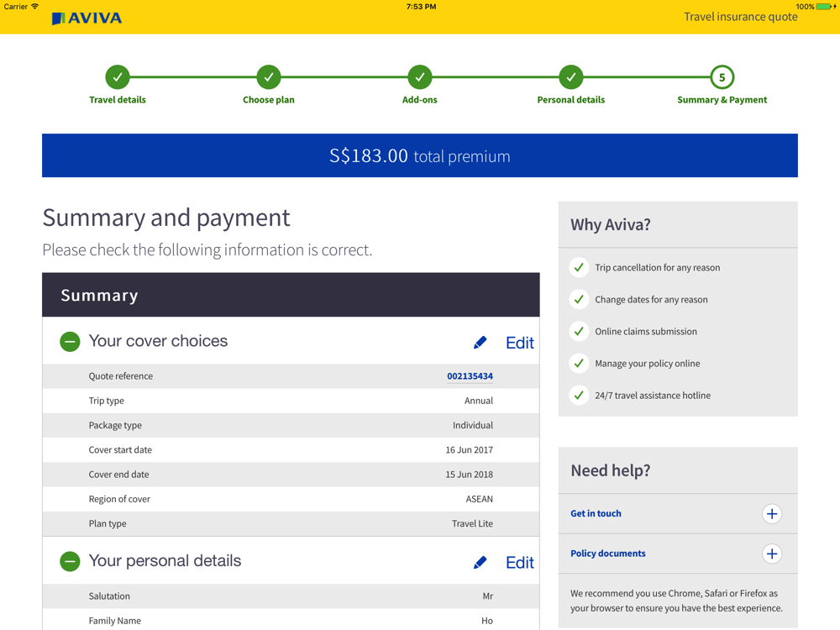Select Personal details step label
840x630 pixels.
click(x=571, y=100)
